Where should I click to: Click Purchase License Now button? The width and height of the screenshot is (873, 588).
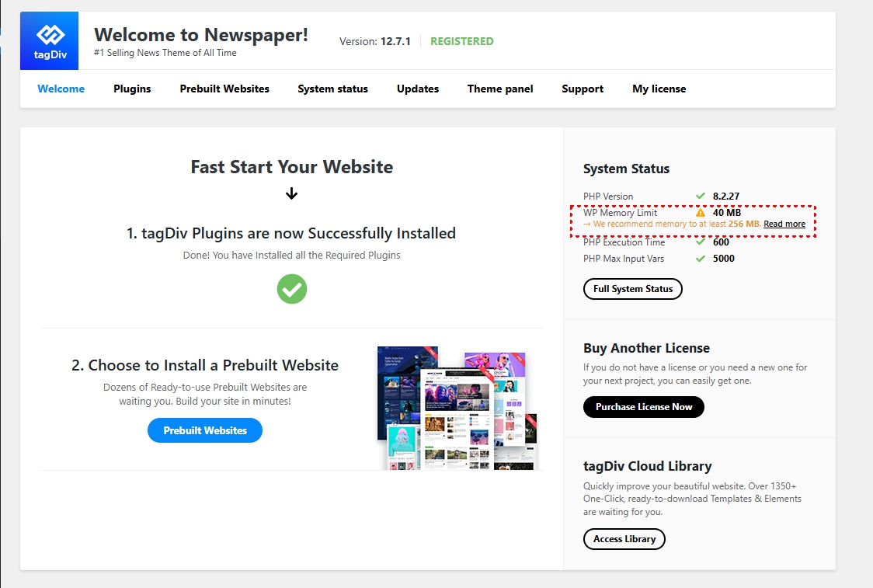tap(644, 407)
